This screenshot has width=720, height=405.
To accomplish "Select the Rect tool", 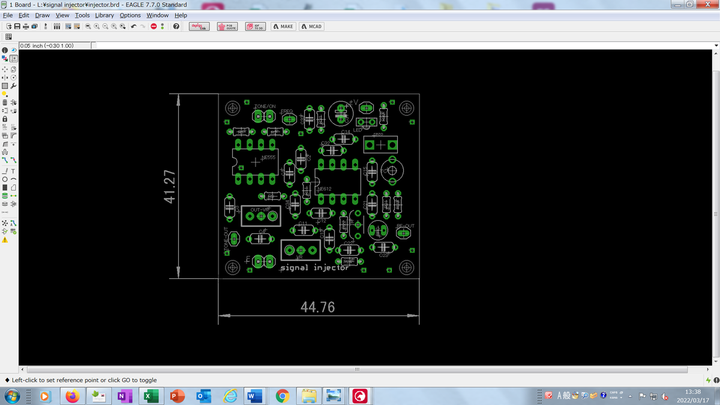I will pos(5,188).
